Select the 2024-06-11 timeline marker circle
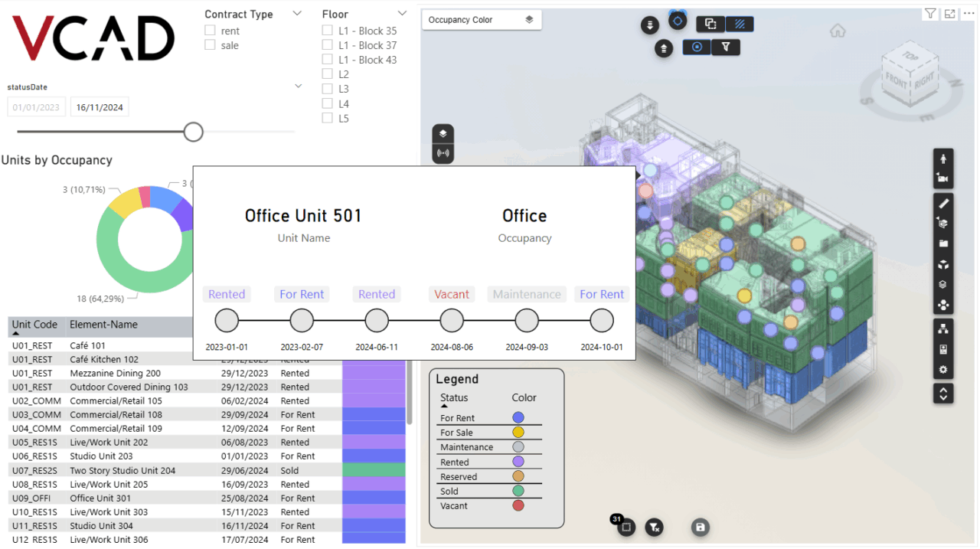Viewport: 980px width, 549px height. click(x=377, y=321)
